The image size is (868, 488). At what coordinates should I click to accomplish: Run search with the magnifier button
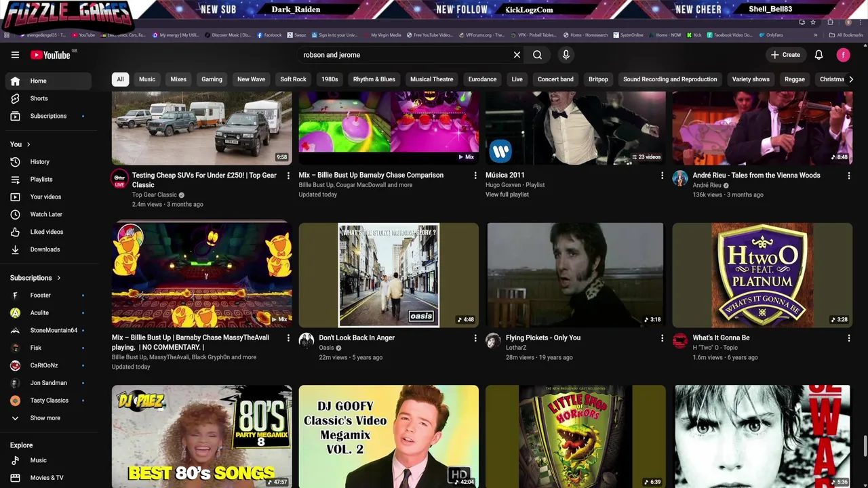coord(537,55)
